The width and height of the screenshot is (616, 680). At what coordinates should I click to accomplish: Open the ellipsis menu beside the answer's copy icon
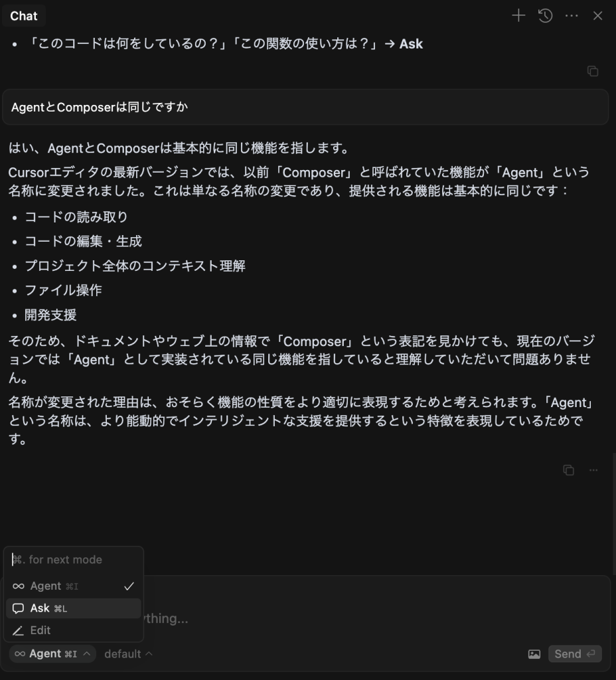click(593, 470)
